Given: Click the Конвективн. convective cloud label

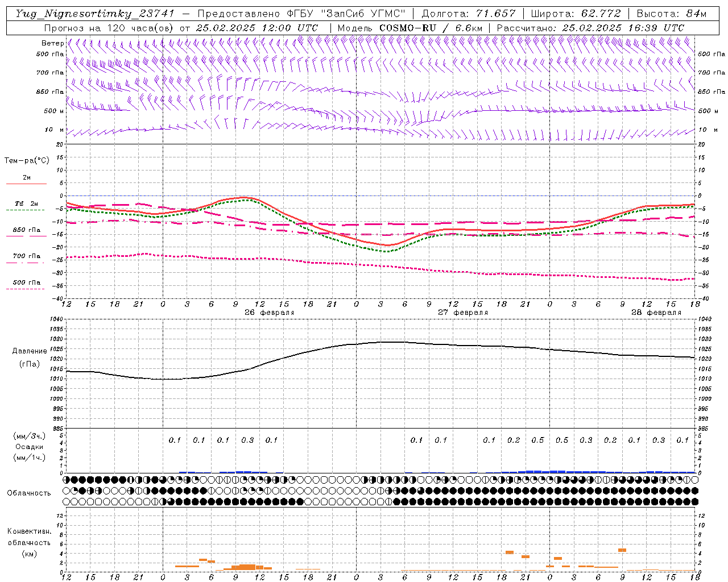Looking at the screenshot, I should tap(29, 531).
